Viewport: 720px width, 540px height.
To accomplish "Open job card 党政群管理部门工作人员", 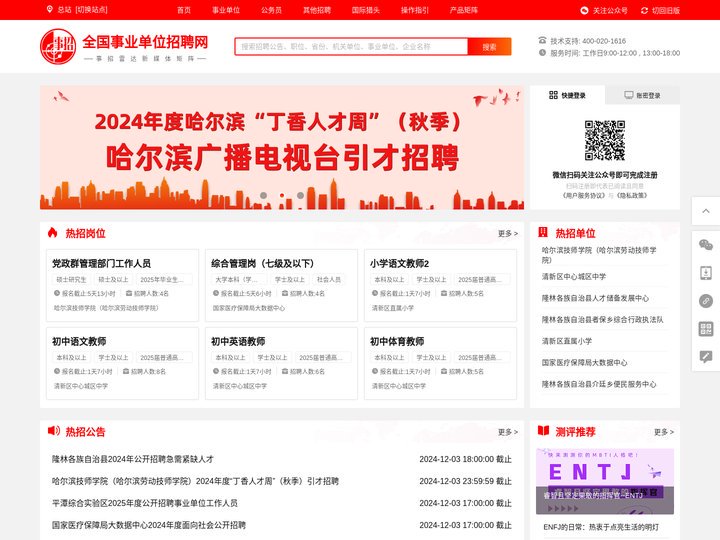I will [x=123, y=285].
